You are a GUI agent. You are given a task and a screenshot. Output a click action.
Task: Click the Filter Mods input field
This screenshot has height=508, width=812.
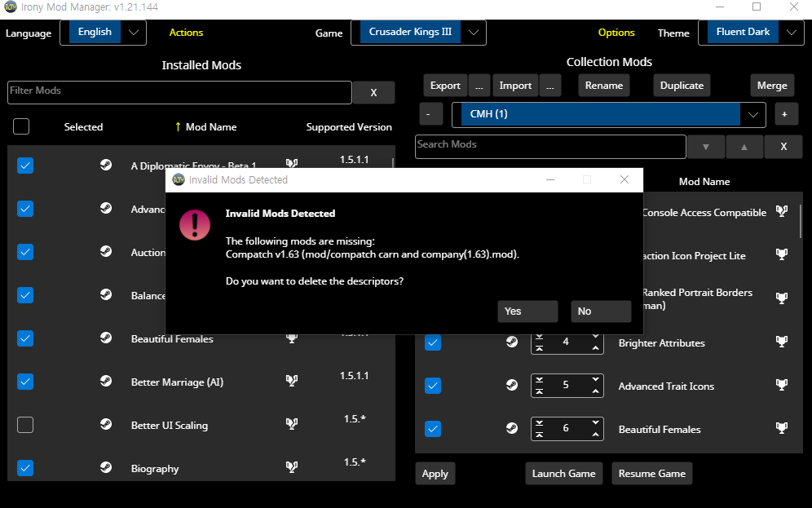coord(179,92)
